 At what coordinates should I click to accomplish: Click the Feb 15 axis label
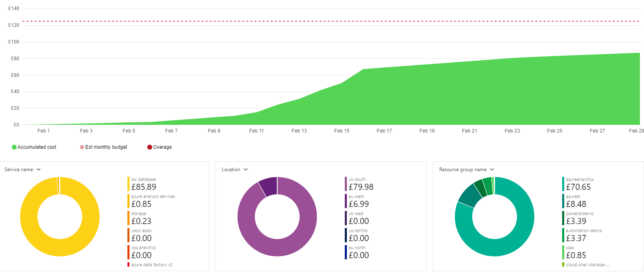tap(342, 131)
